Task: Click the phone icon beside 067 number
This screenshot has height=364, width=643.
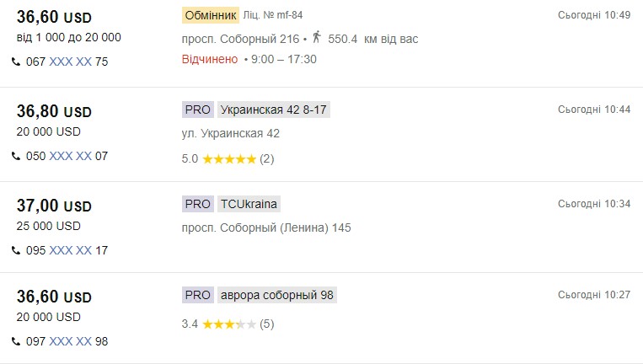Action: click(16, 62)
